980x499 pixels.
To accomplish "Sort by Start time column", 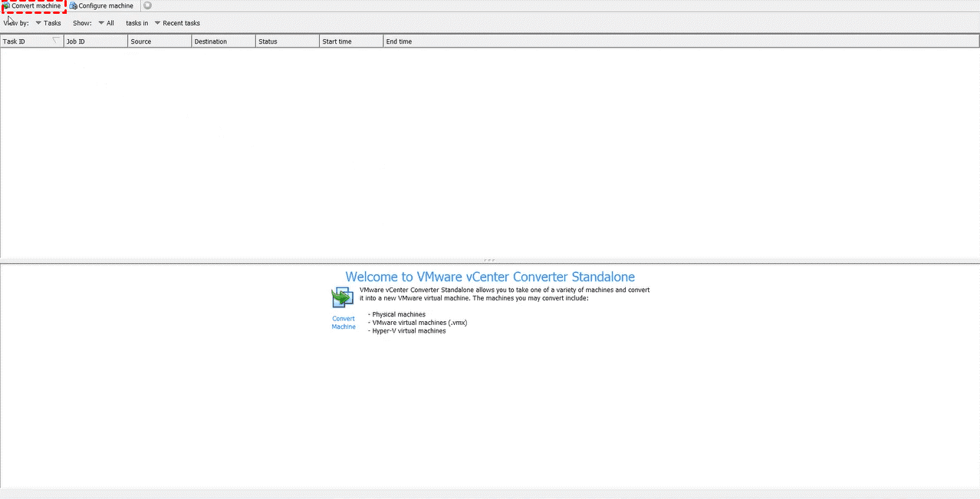I will [x=350, y=41].
